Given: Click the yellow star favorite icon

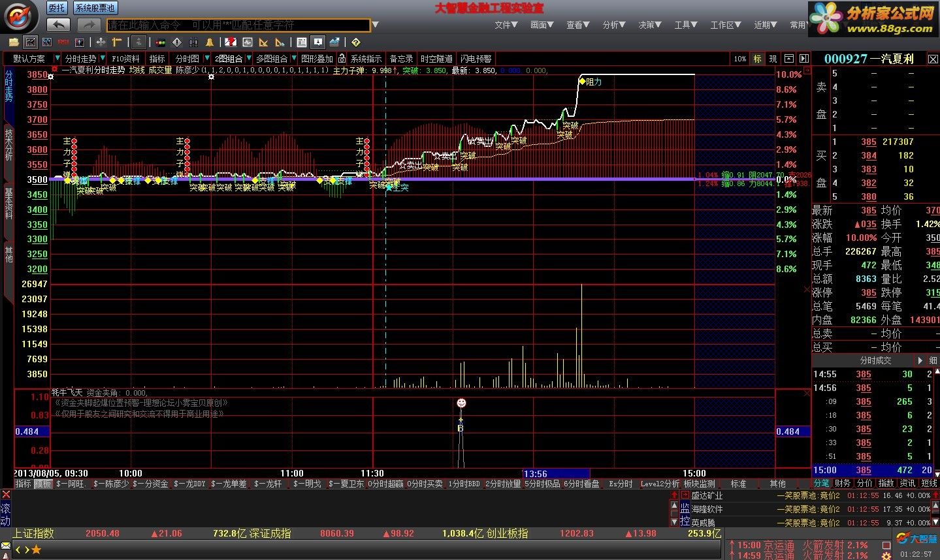Looking at the screenshot, I should pyautogui.click(x=36, y=550).
